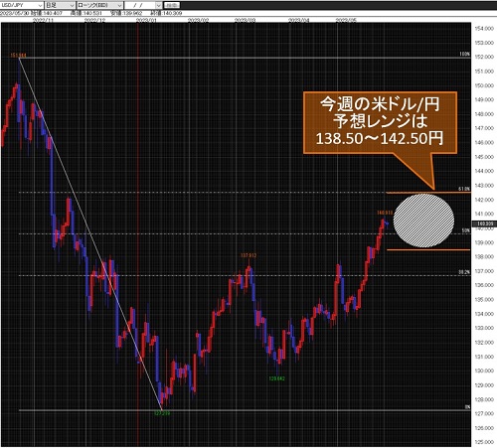Open the 日足 timeframe dropdown

(60, 6)
